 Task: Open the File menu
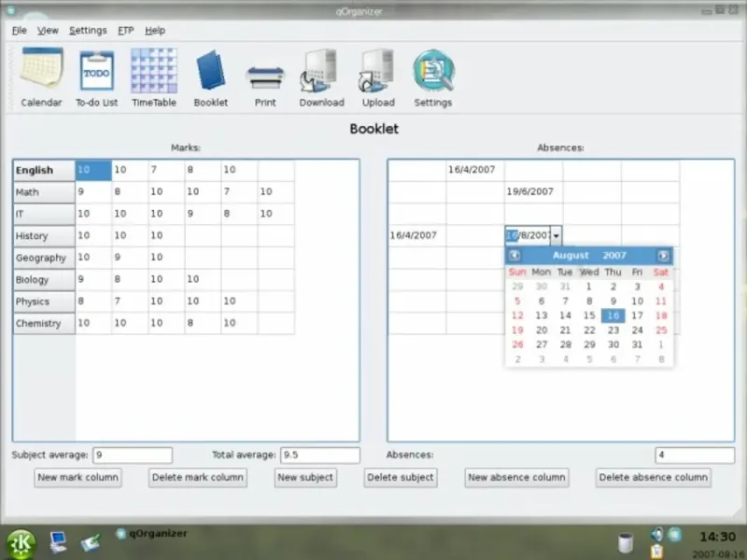click(x=19, y=31)
